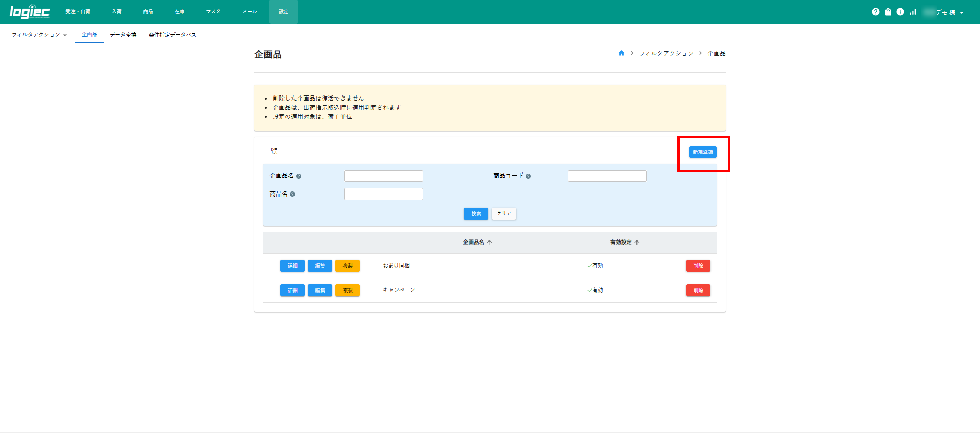Open the マスタ menu in top navigation
This screenshot has height=433, width=980.
(213, 12)
